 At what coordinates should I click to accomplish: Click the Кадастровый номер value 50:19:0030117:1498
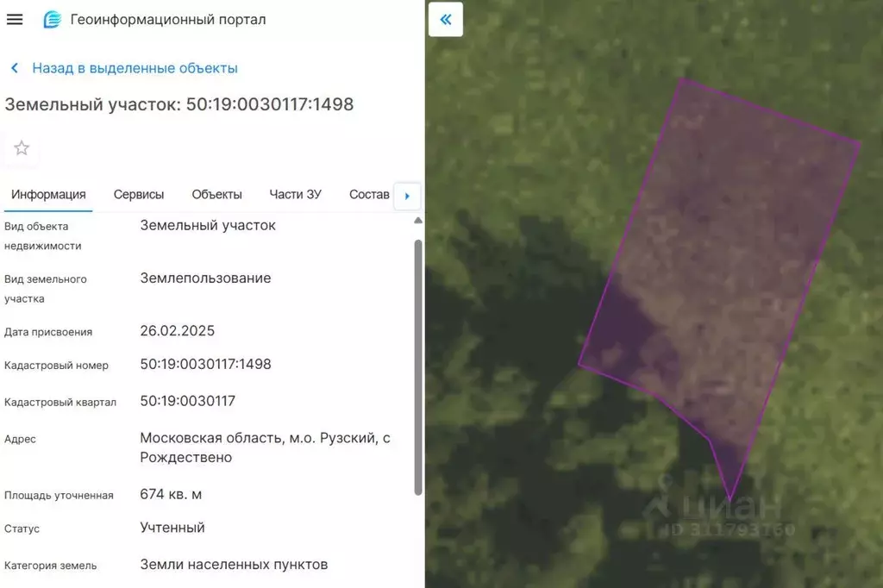click(x=205, y=365)
